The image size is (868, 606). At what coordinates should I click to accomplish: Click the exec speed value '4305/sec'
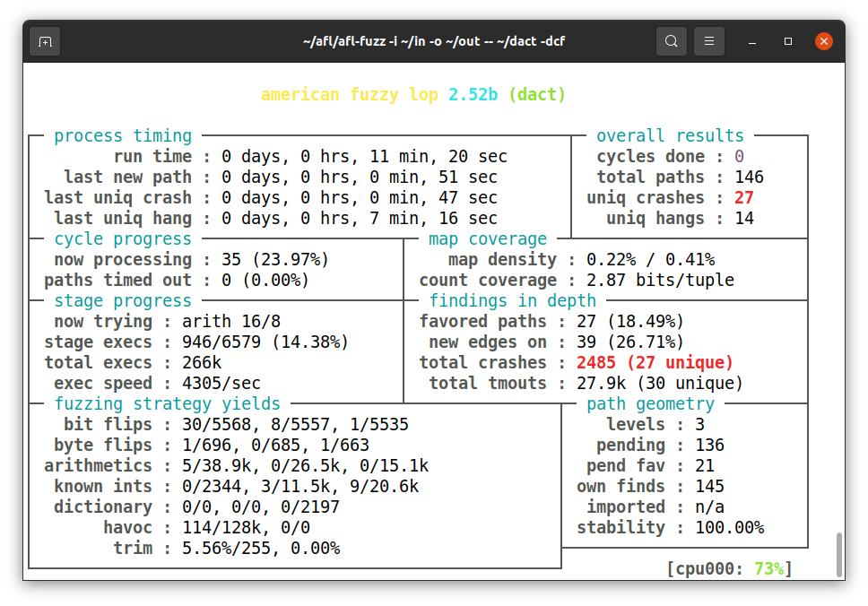click(221, 383)
